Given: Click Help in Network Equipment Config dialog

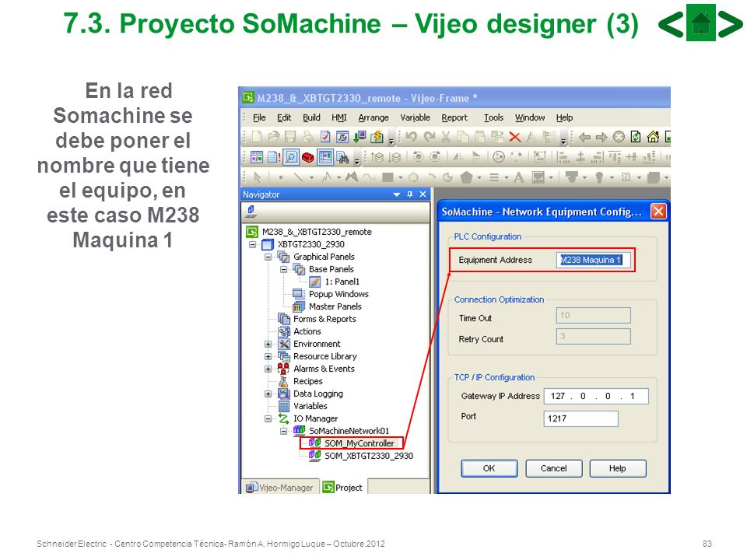Looking at the screenshot, I should (618, 468).
